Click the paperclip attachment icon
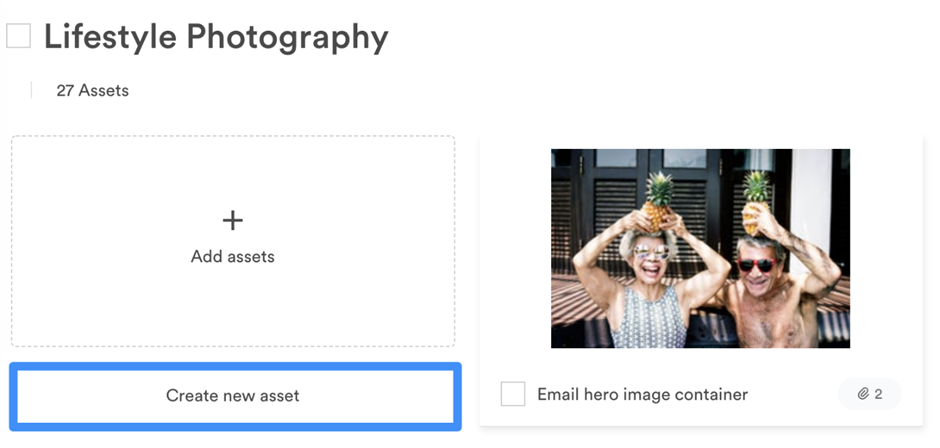Viewport: 940px width, 448px height. (x=863, y=394)
